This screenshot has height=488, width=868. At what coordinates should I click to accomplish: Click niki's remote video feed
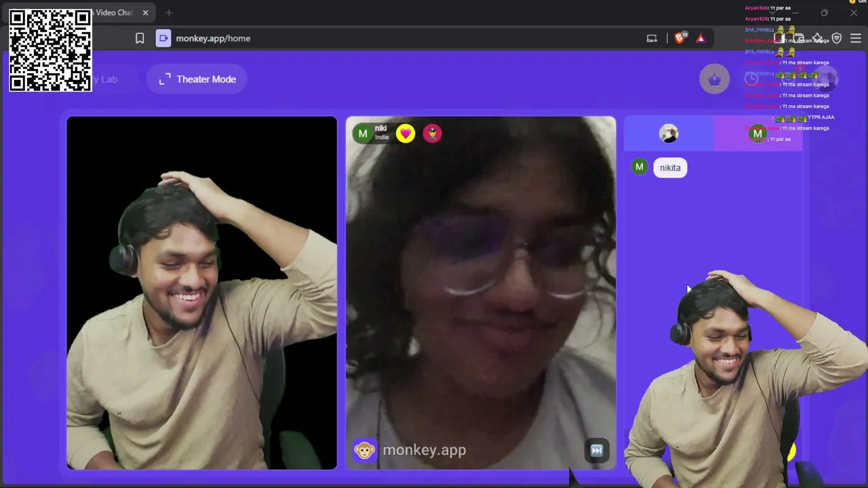[481, 293]
